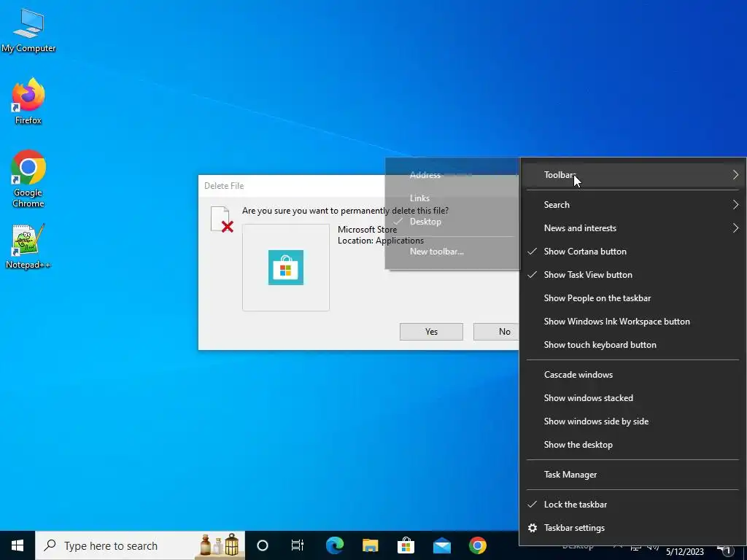The width and height of the screenshot is (747, 560).
Task: Select Show the desktop menu entry
Action: (632, 445)
